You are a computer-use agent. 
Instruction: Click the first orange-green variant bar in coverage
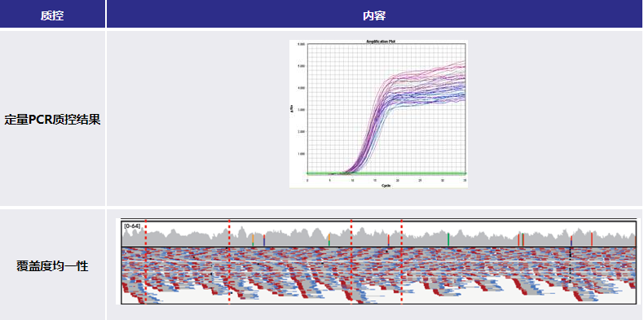point(253,240)
